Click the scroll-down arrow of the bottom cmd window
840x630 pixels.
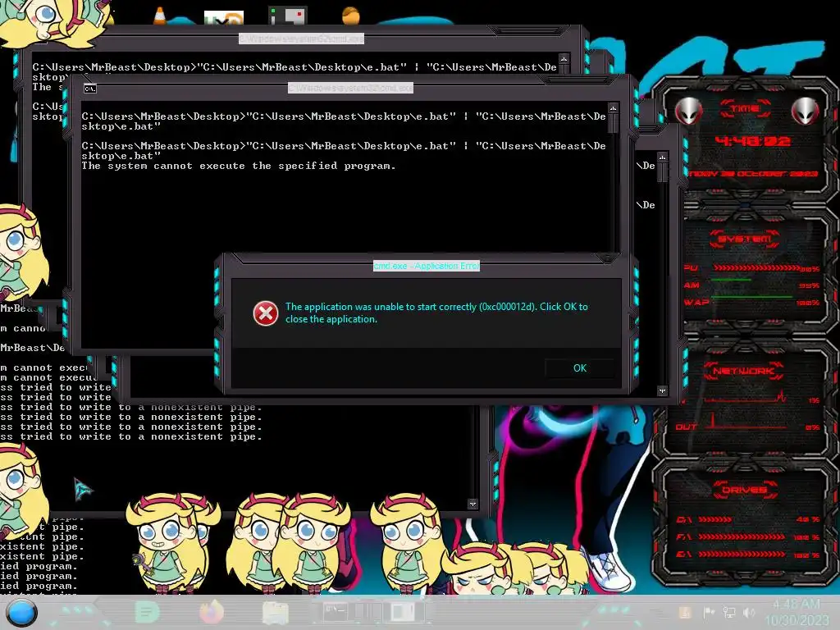[x=472, y=504]
